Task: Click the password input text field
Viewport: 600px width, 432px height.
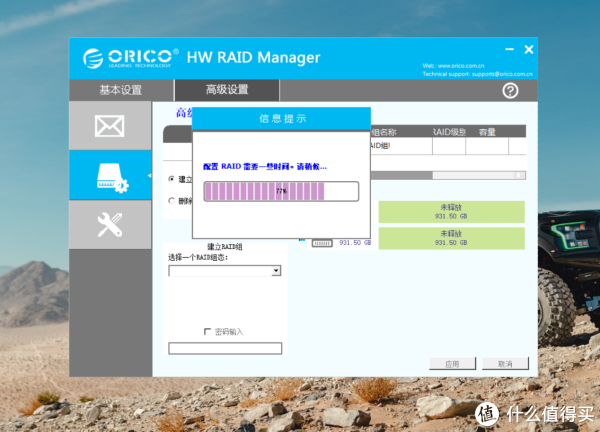Action: [x=224, y=348]
